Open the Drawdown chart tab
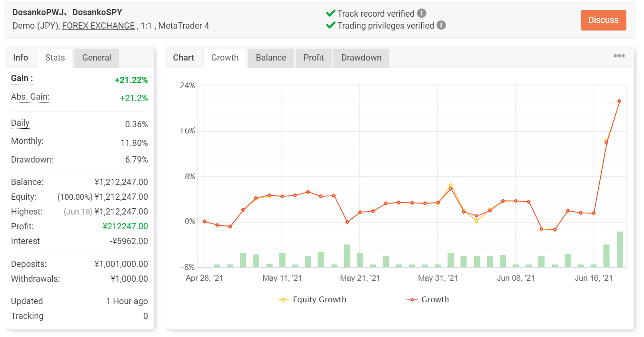Image resolution: width=644 pixels, height=337 pixels. (361, 58)
